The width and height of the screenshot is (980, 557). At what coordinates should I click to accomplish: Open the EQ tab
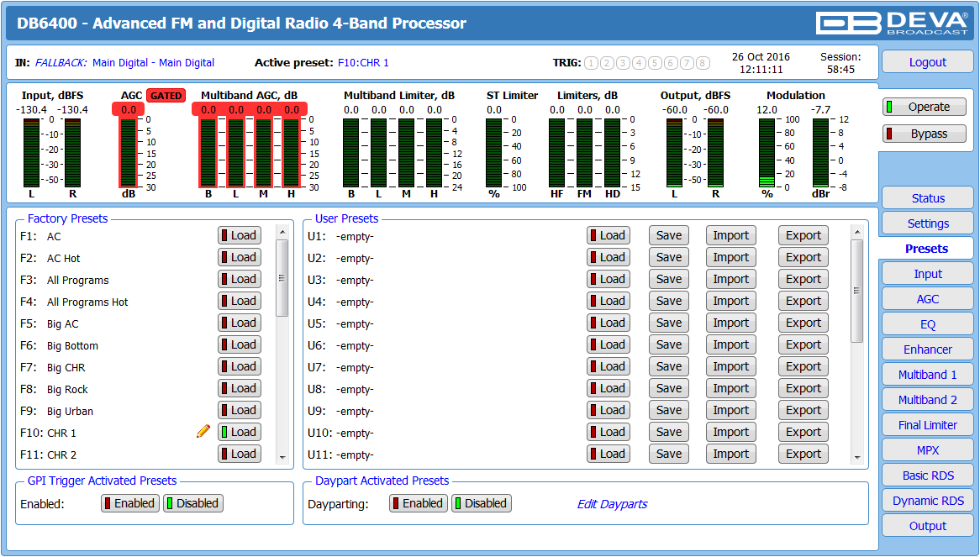click(928, 324)
